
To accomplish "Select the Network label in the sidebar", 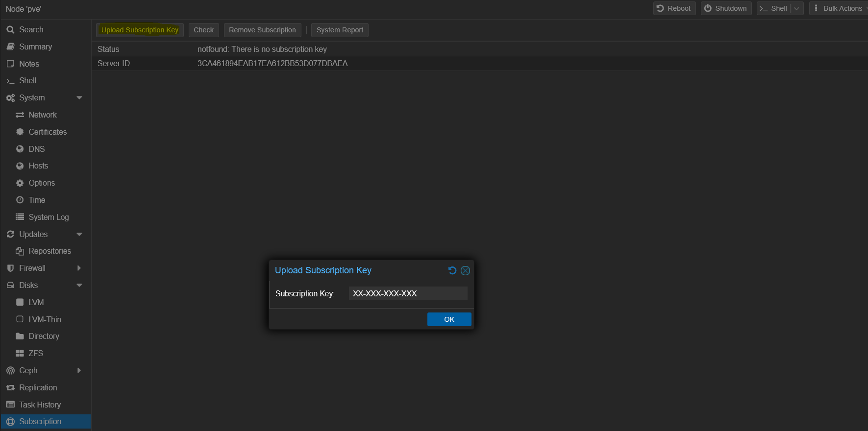I will click(x=43, y=115).
